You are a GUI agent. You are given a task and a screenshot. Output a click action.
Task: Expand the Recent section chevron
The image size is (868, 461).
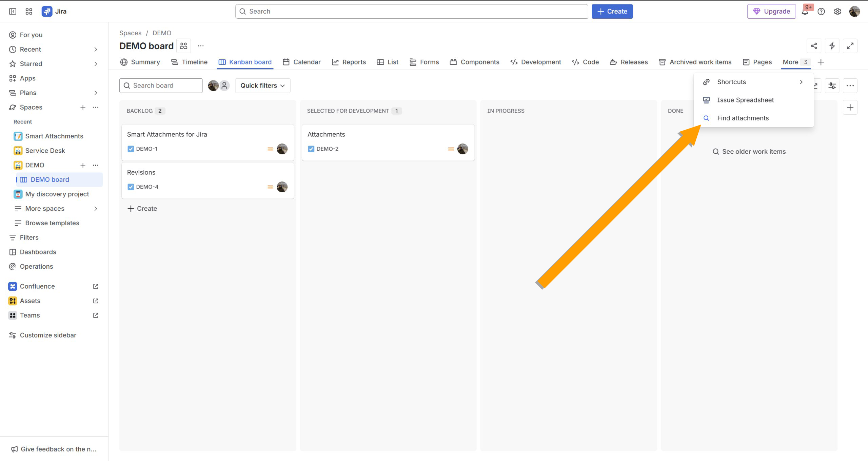pyautogui.click(x=96, y=50)
